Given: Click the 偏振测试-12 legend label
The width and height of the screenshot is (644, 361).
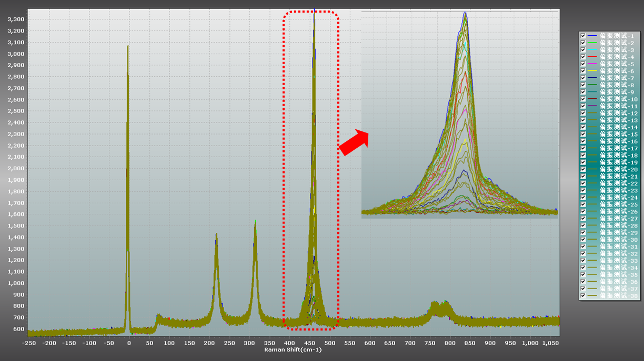Looking at the screenshot, I should coord(619,114).
